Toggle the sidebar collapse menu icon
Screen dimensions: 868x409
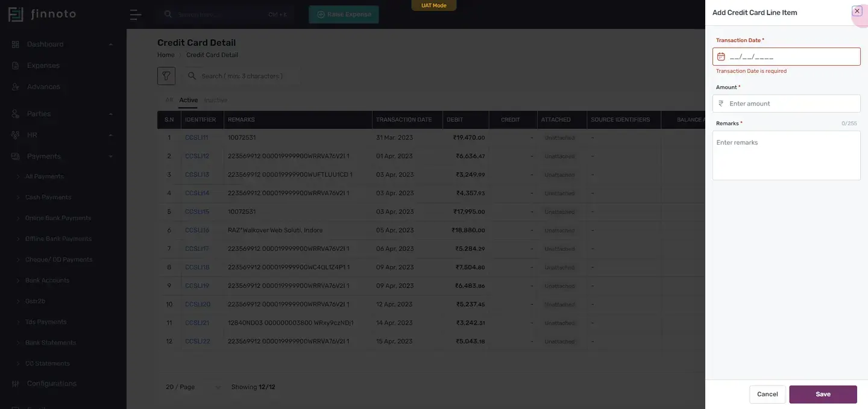click(x=136, y=14)
